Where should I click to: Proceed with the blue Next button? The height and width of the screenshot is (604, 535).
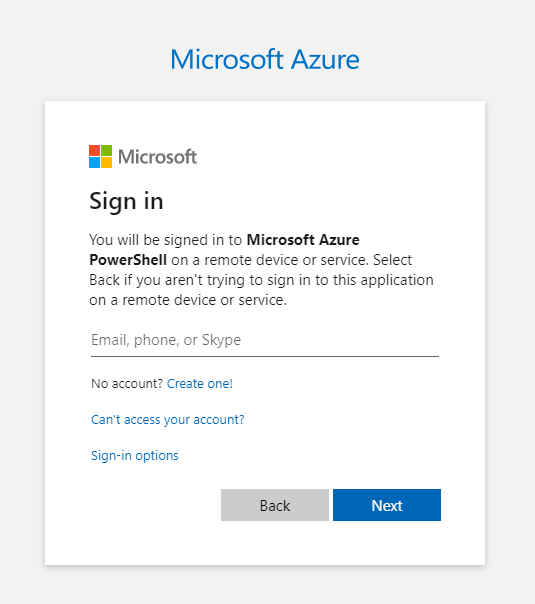[x=387, y=505]
